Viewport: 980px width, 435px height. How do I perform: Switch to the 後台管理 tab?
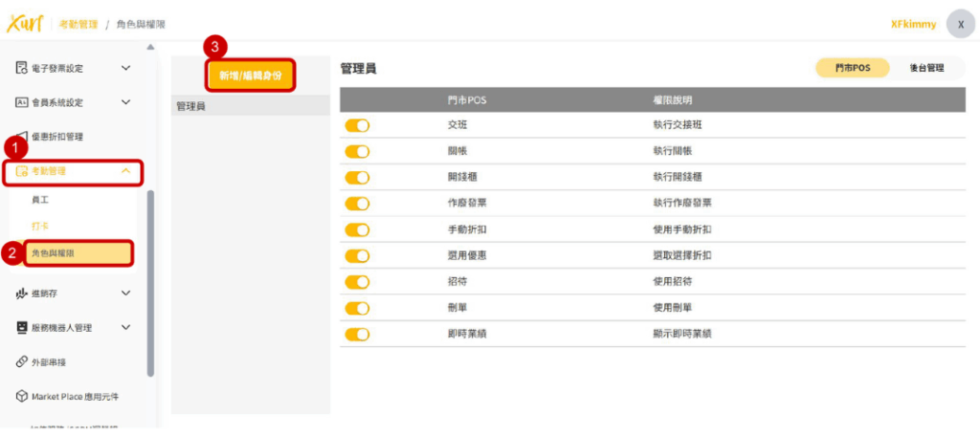pos(926,68)
